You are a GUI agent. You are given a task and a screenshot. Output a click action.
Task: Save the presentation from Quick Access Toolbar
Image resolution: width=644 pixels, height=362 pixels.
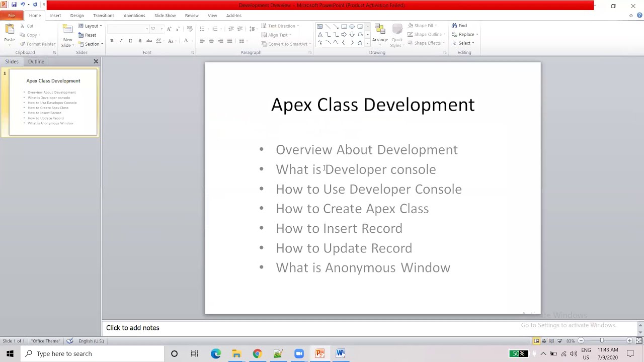[14, 5]
